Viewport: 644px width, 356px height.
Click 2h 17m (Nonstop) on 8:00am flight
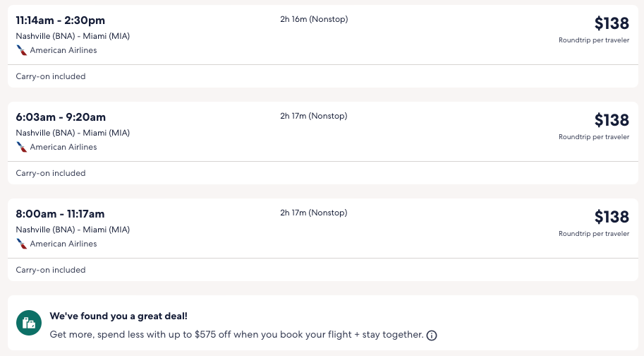click(314, 213)
